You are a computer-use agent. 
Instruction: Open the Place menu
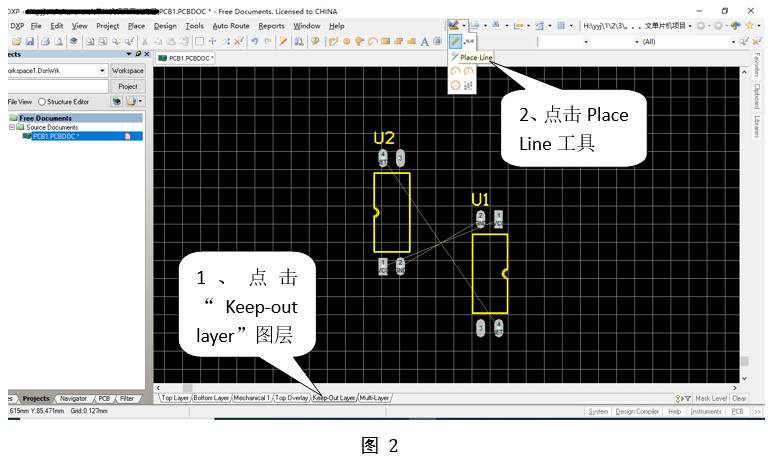(x=136, y=26)
